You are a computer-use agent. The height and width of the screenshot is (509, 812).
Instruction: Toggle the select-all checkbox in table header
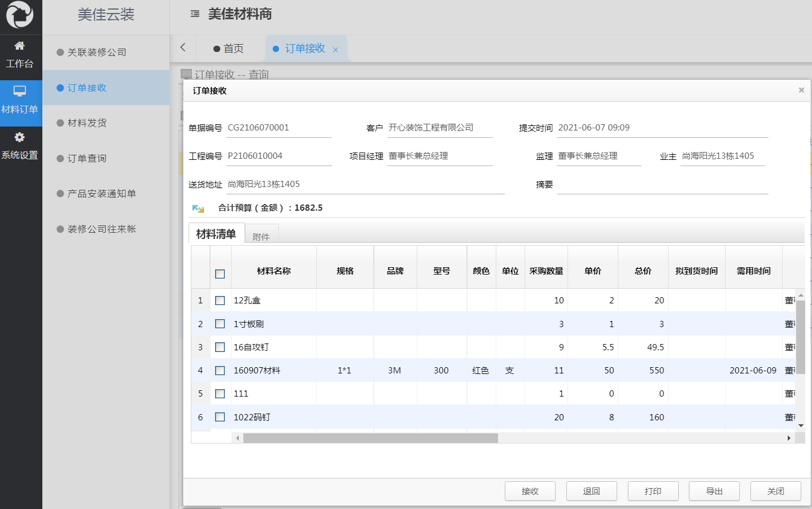(x=220, y=272)
